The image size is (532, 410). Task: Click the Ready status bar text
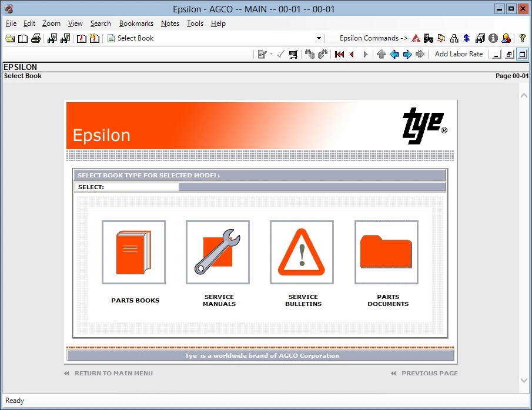point(15,401)
